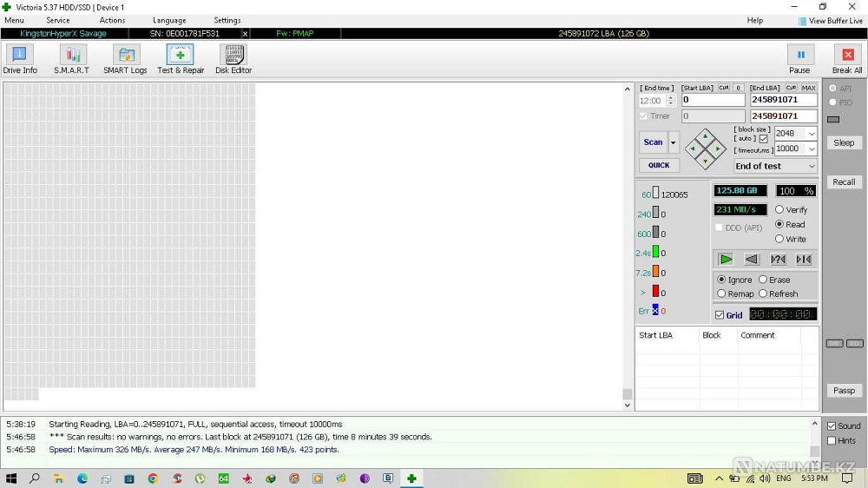The width and height of the screenshot is (868, 488).
Task: Expand the Scan button dropdown arrow
Action: [x=674, y=142]
